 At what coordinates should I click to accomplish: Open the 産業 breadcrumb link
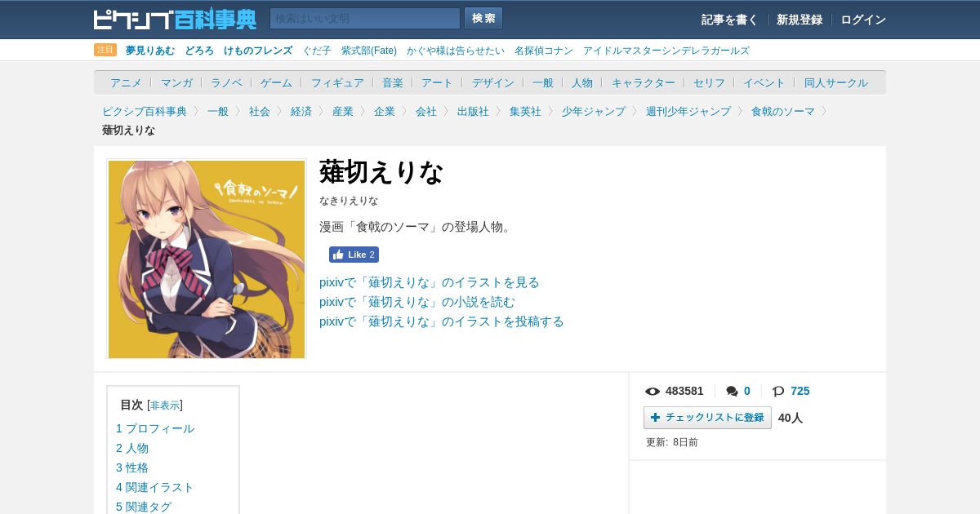coord(343,111)
